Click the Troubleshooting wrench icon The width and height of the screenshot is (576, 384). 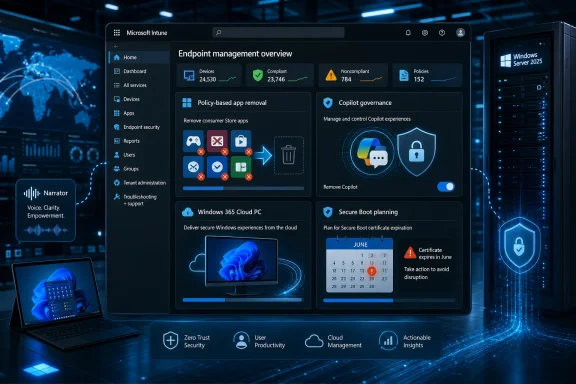click(117, 197)
